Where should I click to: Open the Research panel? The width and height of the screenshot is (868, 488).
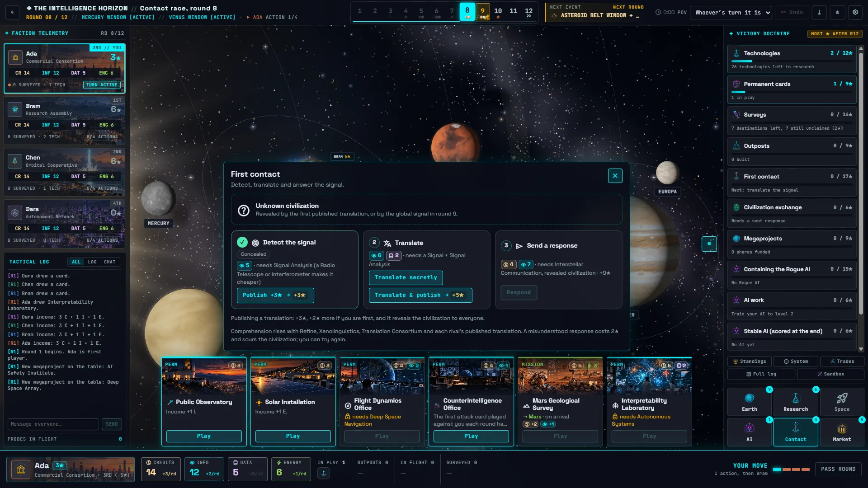[795, 401]
